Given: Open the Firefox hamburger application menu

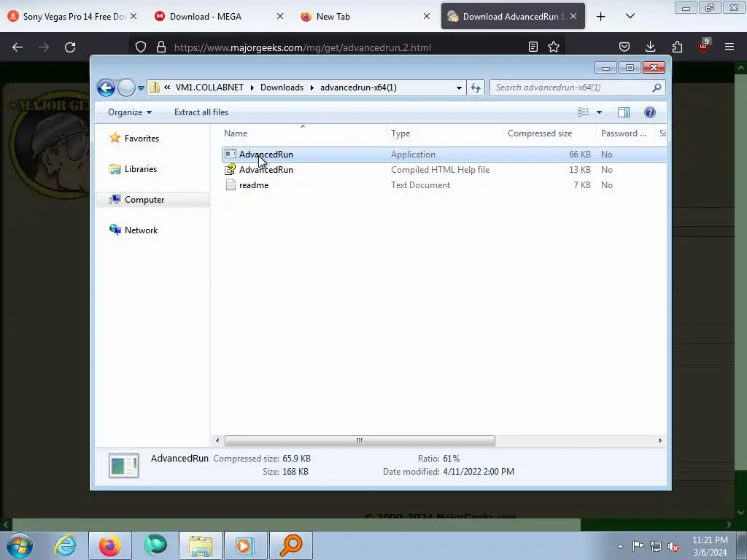Looking at the screenshot, I should tap(729, 47).
